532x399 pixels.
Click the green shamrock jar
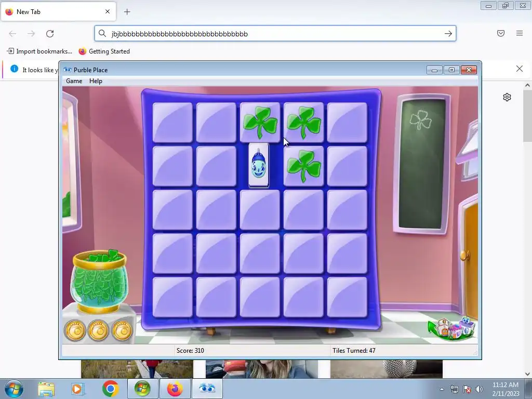[x=99, y=281]
